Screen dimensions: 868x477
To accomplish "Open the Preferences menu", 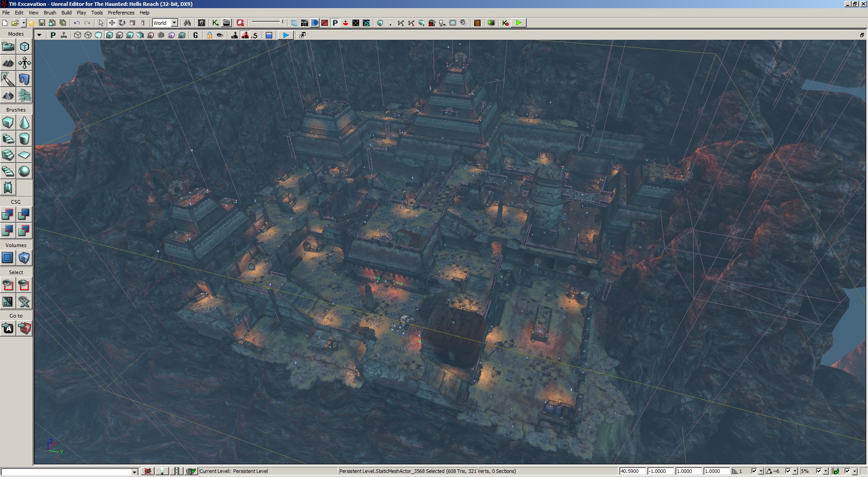I will tap(121, 13).
